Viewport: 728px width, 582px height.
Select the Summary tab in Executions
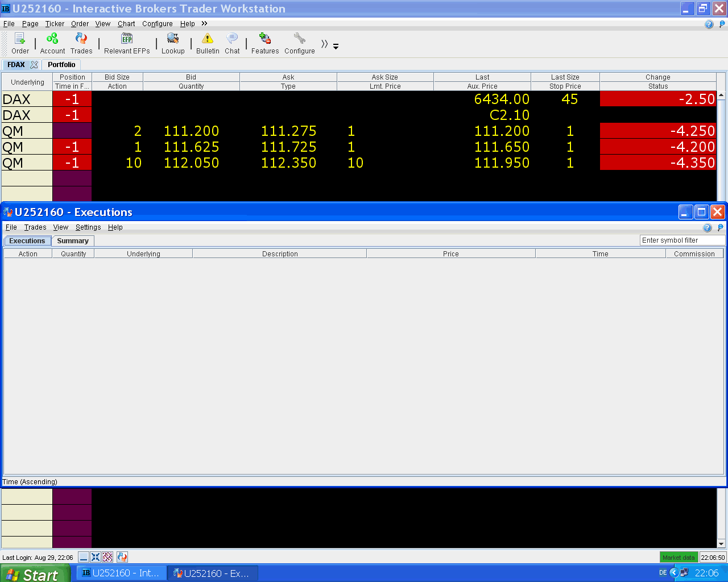click(x=73, y=241)
